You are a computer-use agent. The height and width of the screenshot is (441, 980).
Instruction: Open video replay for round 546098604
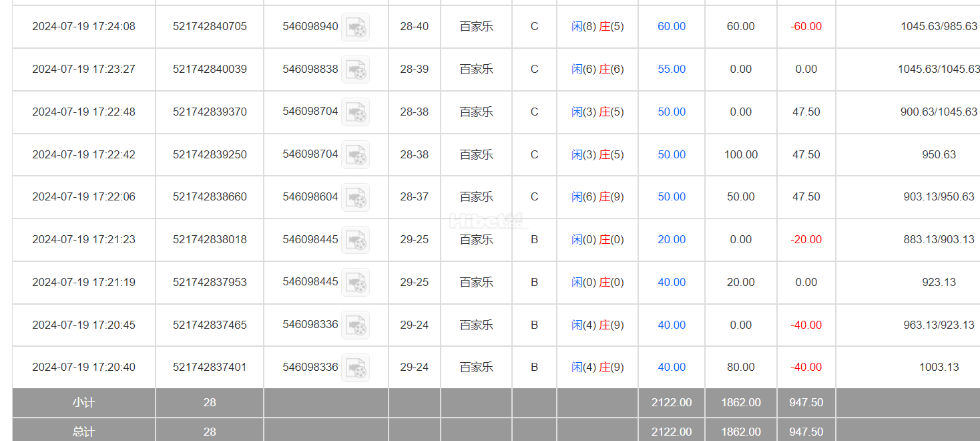(x=355, y=197)
